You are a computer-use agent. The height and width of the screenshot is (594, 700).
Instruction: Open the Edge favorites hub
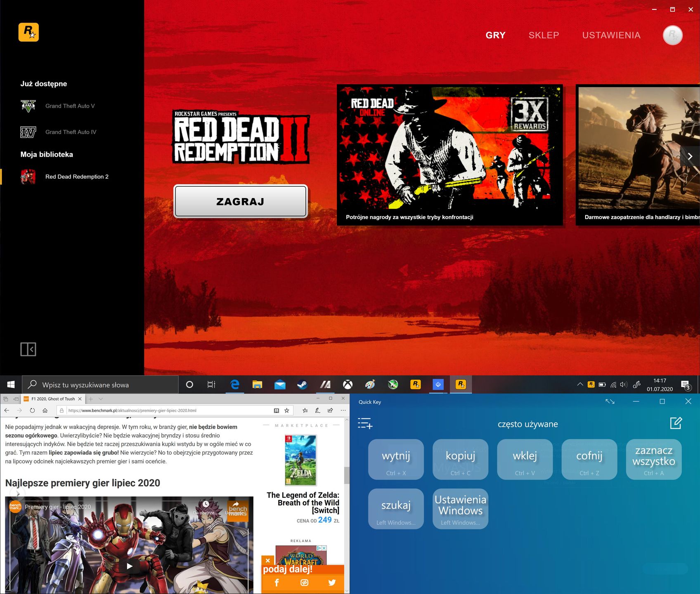[x=305, y=410]
